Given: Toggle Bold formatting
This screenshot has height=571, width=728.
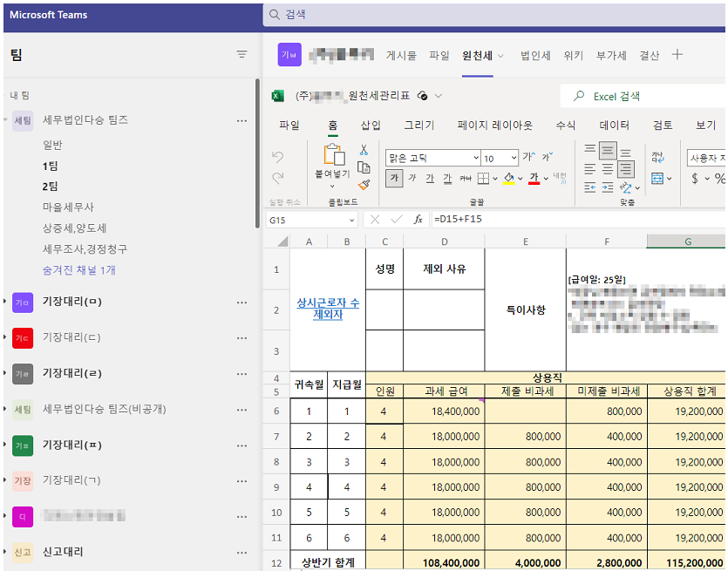Looking at the screenshot, I should pos(394,178).
